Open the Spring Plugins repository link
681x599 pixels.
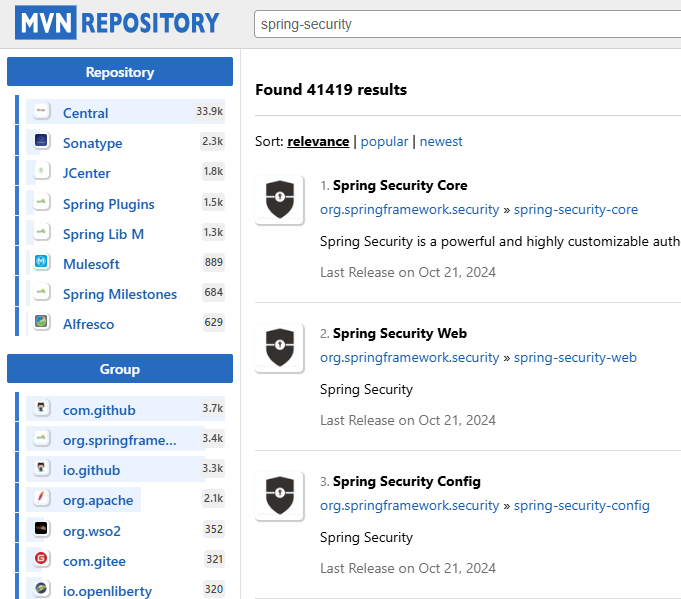coord(109,204)
